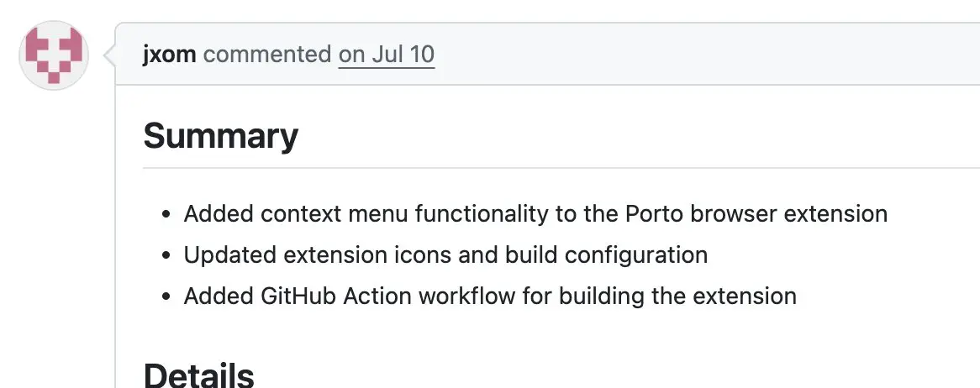Click the "Added GitHub Action workflow" bullet text

click(x=490, y=296)
